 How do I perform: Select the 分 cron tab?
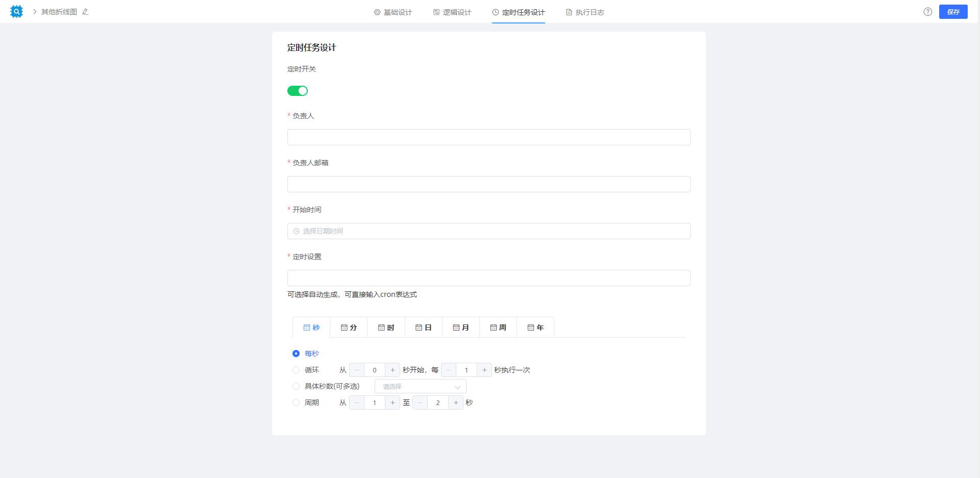tap(349, 328)
